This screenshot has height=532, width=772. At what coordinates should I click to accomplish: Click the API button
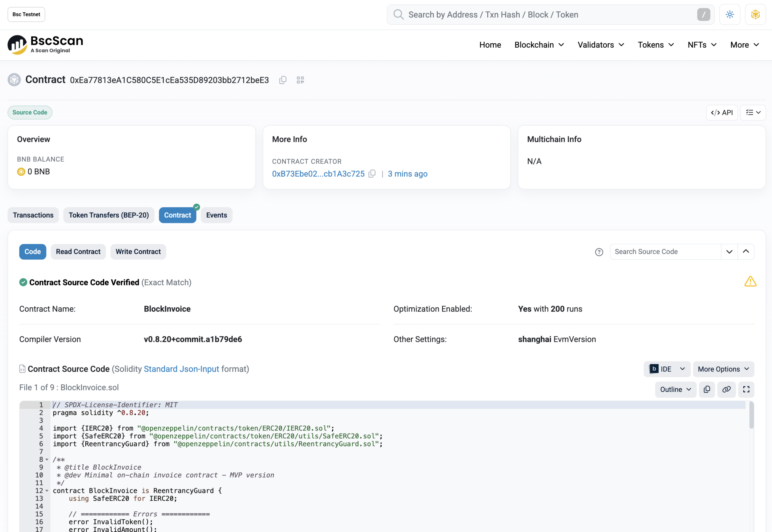[721, 113]
